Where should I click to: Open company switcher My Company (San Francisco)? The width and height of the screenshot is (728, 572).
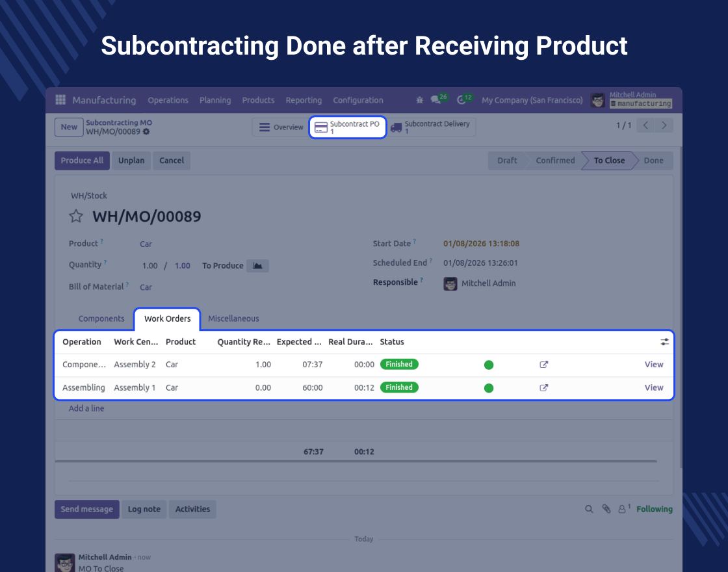(x=532, y=100)
